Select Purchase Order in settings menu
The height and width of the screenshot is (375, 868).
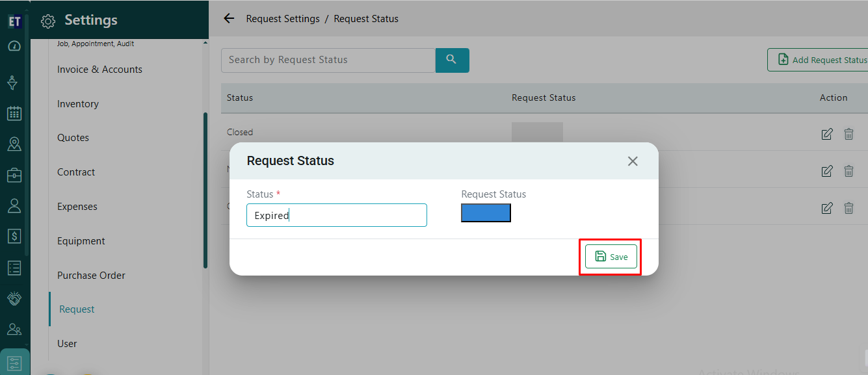point(91,276)
